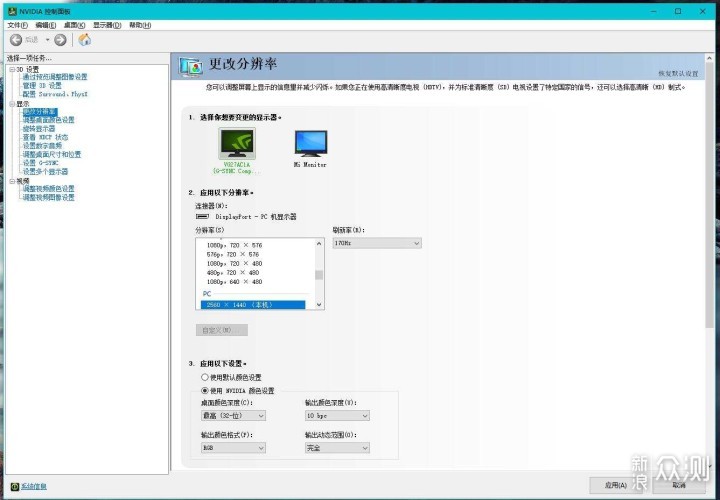Open 调整视频颜色设置 in the task tree
720x500 pixels.
click(49, 189)
